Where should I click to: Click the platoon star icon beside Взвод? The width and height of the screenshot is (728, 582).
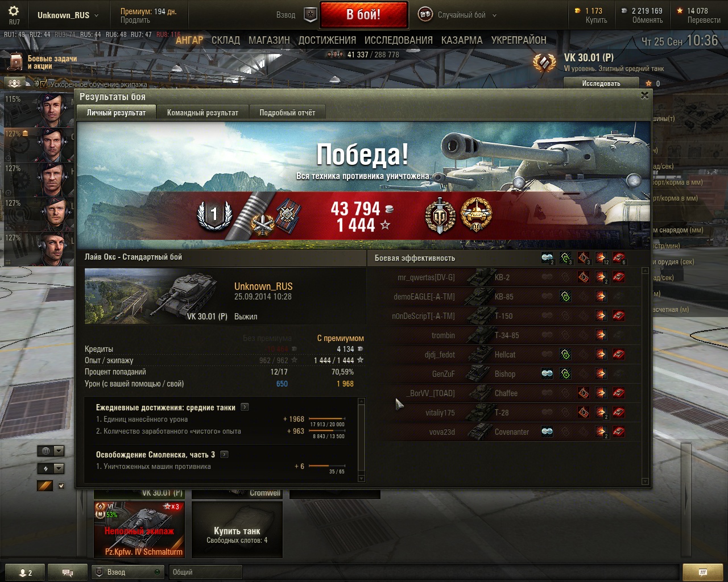[x=310, y=15]
